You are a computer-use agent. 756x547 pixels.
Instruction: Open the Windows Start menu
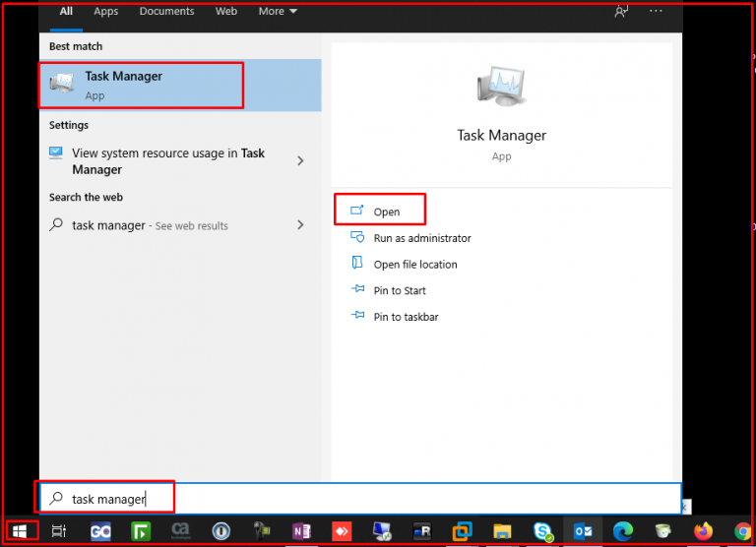pyautogui.click(x=20, y=531)
